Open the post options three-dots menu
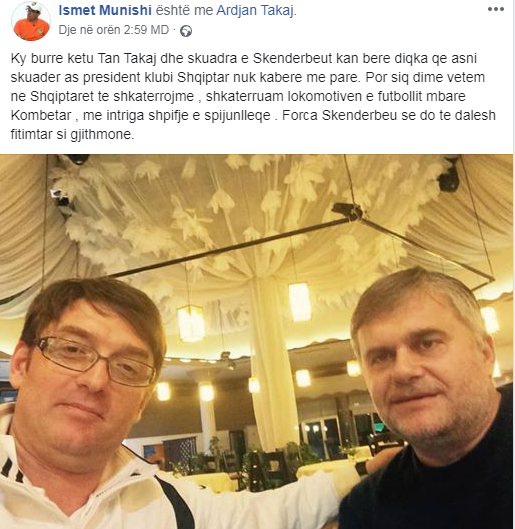 pyautogui.click(x=496, y=9)
